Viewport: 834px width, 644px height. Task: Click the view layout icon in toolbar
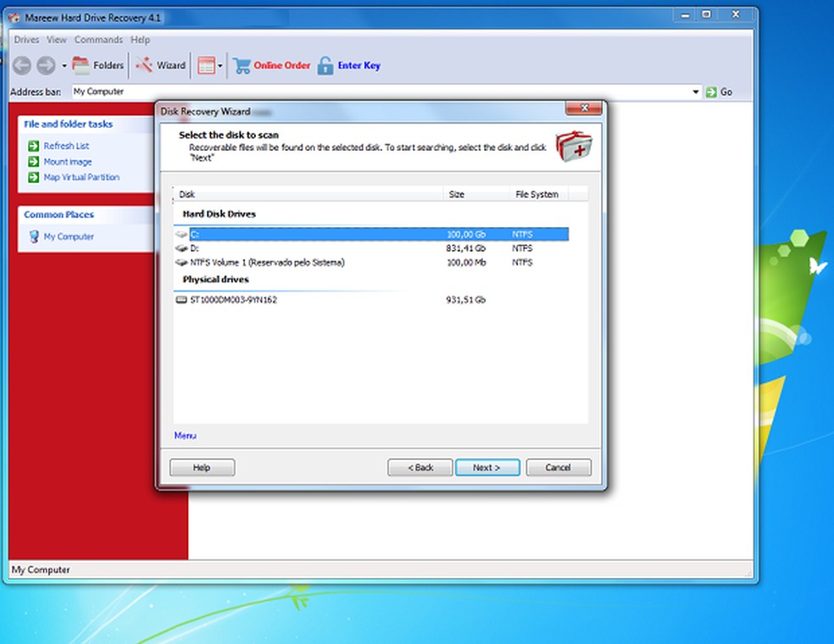[x=206, y=65]
